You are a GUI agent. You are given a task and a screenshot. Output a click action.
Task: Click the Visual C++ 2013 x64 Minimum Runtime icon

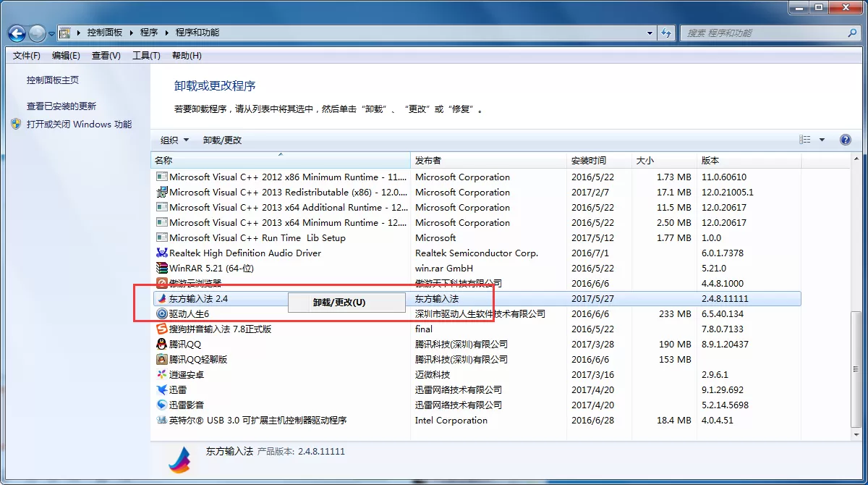coord(162,222)
